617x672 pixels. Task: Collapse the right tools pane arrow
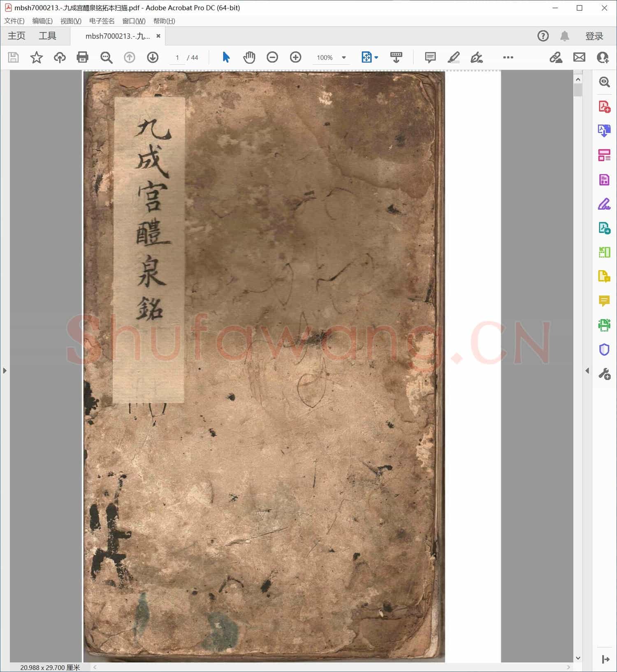pyautogui.click(x=587, y=371)
